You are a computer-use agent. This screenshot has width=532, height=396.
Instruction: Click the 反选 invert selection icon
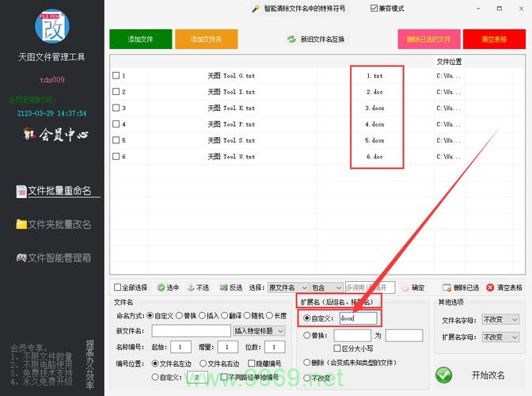(x=223, y=287)
